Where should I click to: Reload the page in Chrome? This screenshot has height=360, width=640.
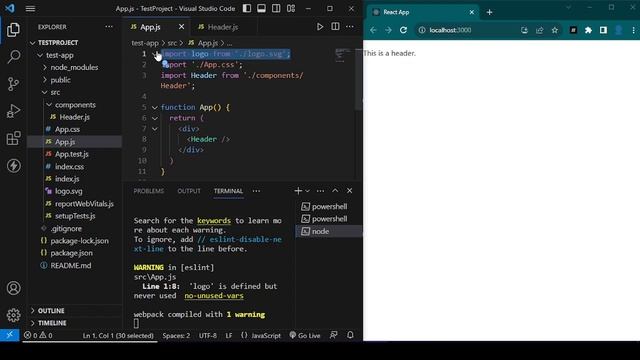click(x=403, y=30)
